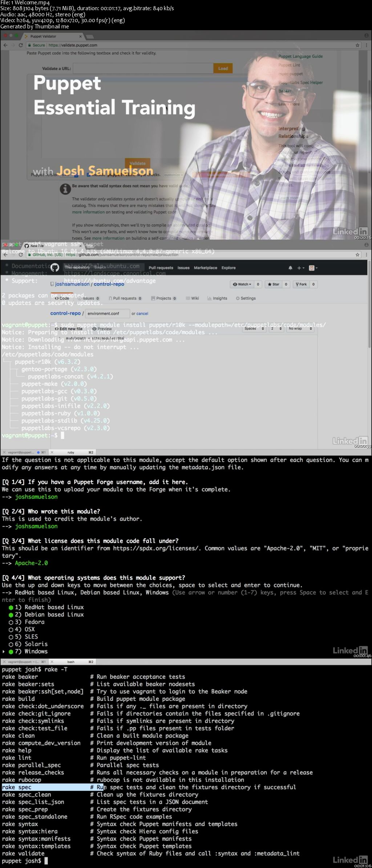
Task: Follow the Puppet Language Guide link
Action: 300,56
